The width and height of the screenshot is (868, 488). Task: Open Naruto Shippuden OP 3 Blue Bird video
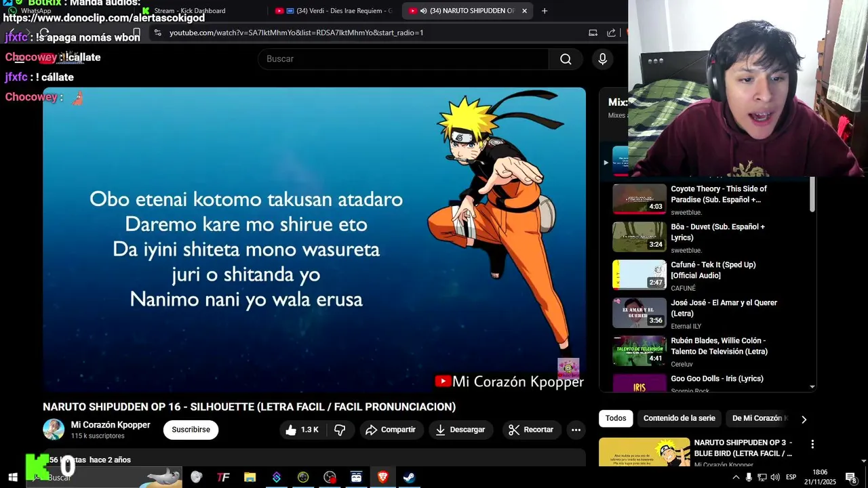(743, 448)
